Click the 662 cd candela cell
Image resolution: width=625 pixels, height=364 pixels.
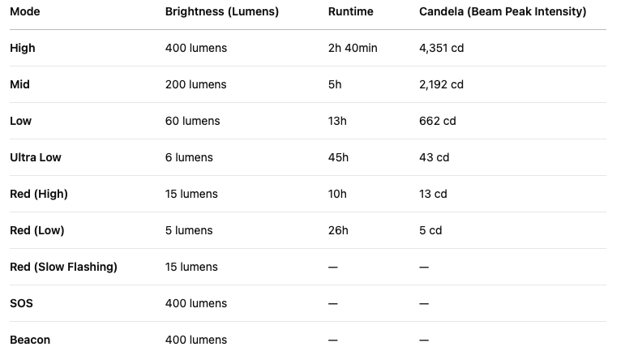438,121
